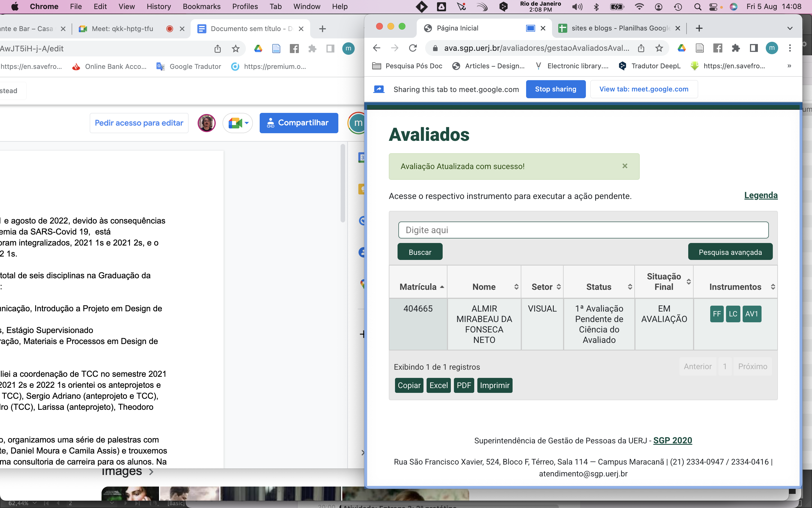
Task: Export the table to Excel
Action: (438, 385)
